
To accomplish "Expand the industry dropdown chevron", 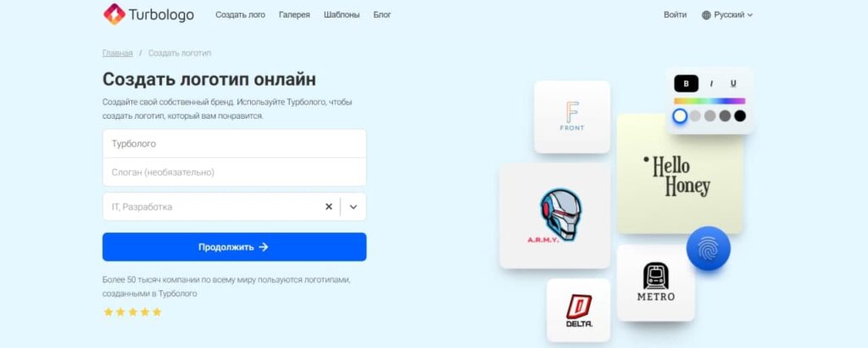I will click(x=353, y=207).
